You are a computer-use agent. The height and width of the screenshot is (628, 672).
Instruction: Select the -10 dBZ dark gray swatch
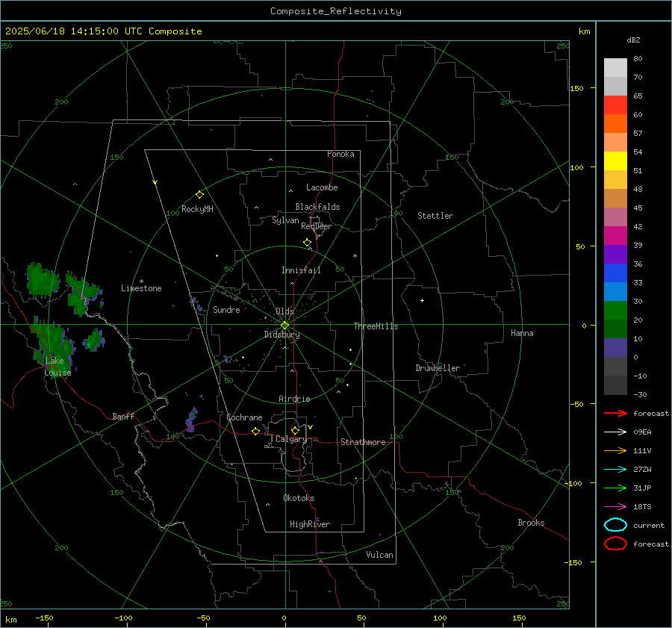pos(615,385)
